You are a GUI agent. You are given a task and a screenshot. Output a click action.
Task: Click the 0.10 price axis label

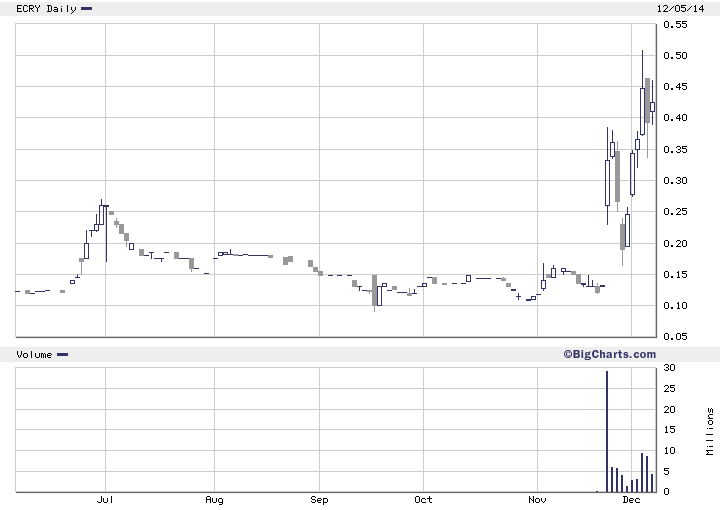click(x=675, y=306)
